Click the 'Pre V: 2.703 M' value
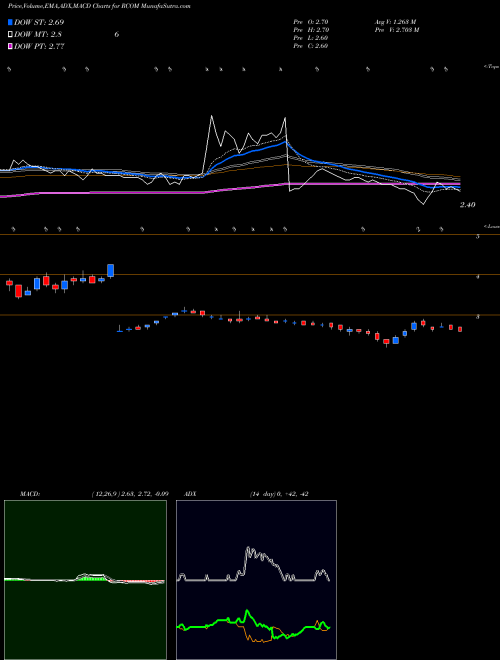This screenshot has width=500, height=660. pos(397,29)
